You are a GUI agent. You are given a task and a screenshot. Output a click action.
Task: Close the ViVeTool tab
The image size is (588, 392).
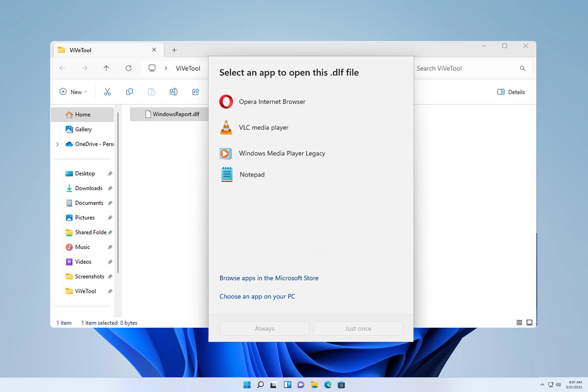(154, 50)
